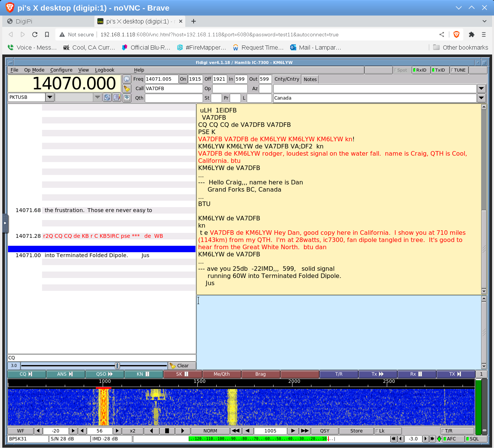Click the Call input field containing VA7DFB
The image size is (494, 448).
pos(174,89)
